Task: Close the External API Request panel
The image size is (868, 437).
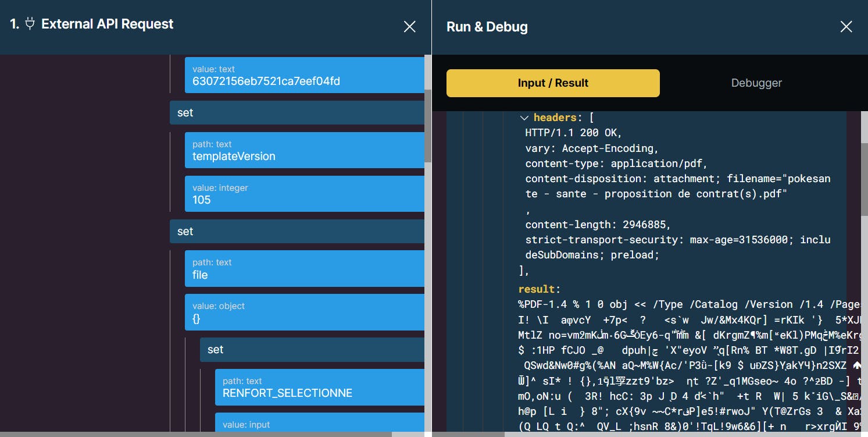Action: 410,27
